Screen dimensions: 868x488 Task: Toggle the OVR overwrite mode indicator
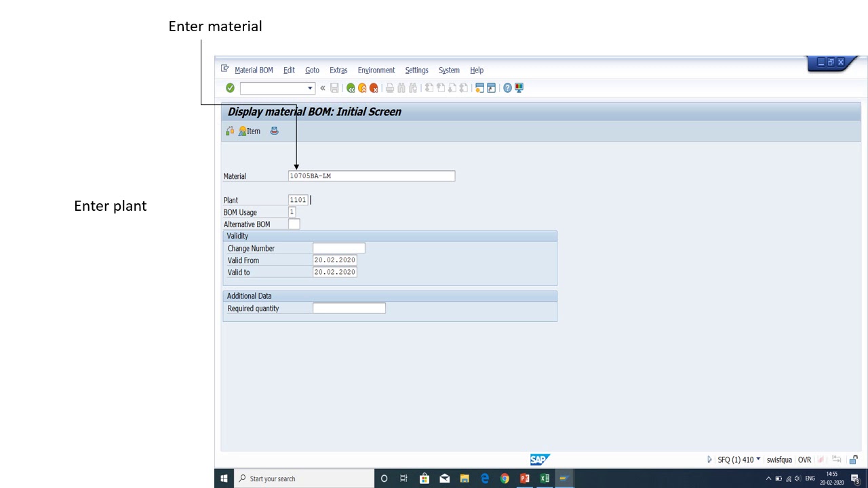[x=804, y=460]
